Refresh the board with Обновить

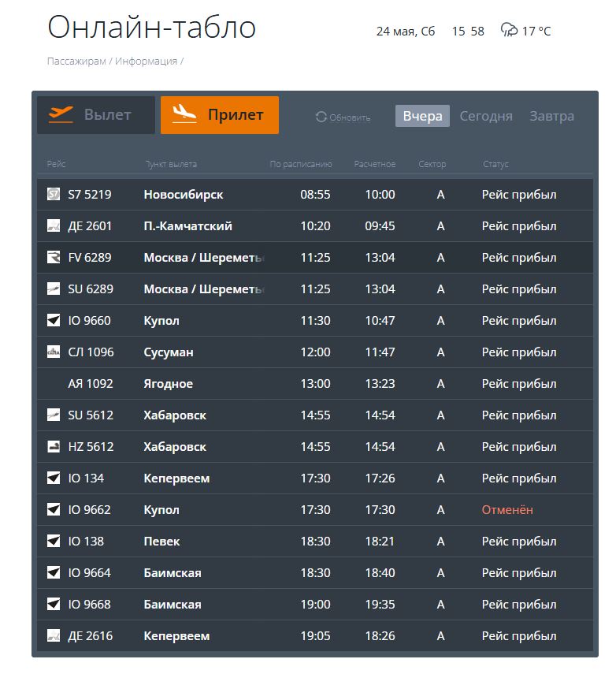tap(349, 117)
